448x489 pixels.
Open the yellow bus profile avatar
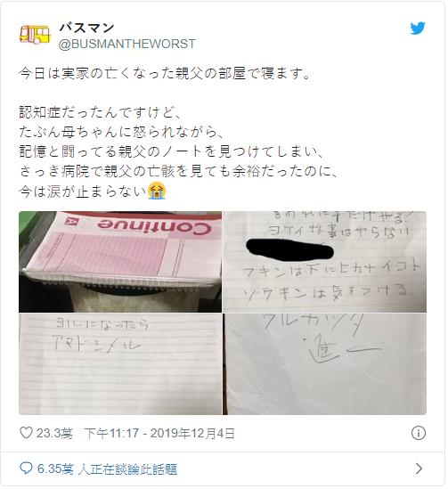35,35
